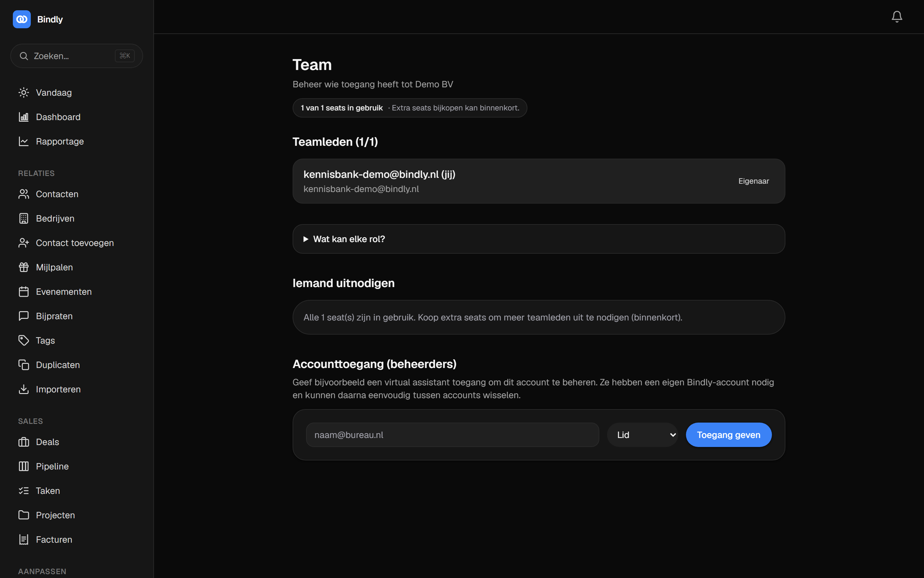This screenshot has width=924, height=578.
Task: Click the search magnifier icon
Action: (x=24, y=56)
